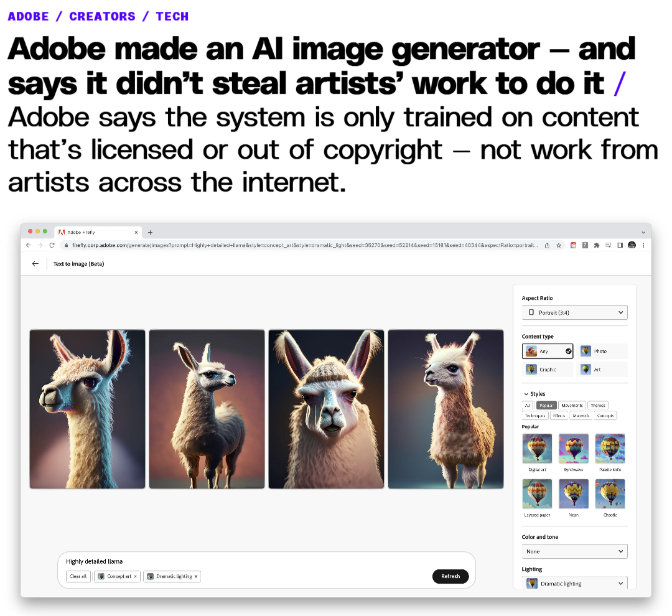Apply the Digital art style

(537, 449)
